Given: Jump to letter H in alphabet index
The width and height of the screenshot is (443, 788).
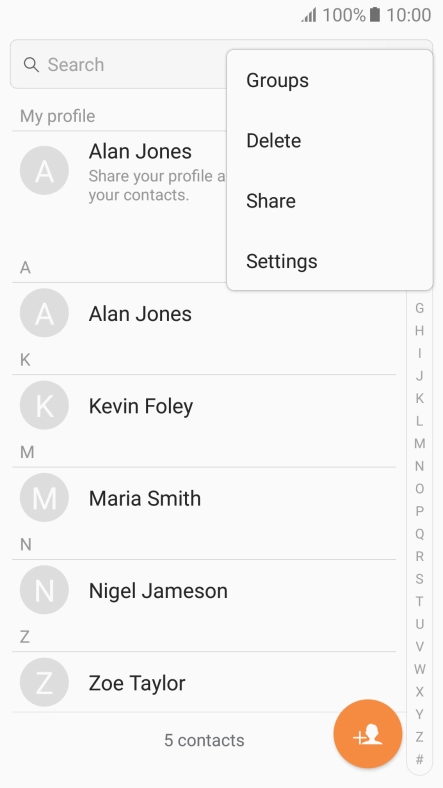Looking at the screenshot, I should (x=419, y=331).
